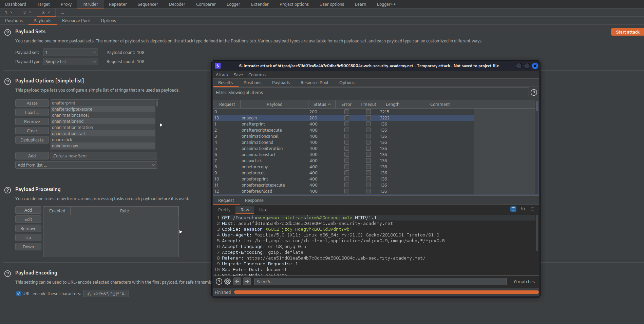Close Intruder tab 1
Screen dimensions: 644x324
(12, 13)
